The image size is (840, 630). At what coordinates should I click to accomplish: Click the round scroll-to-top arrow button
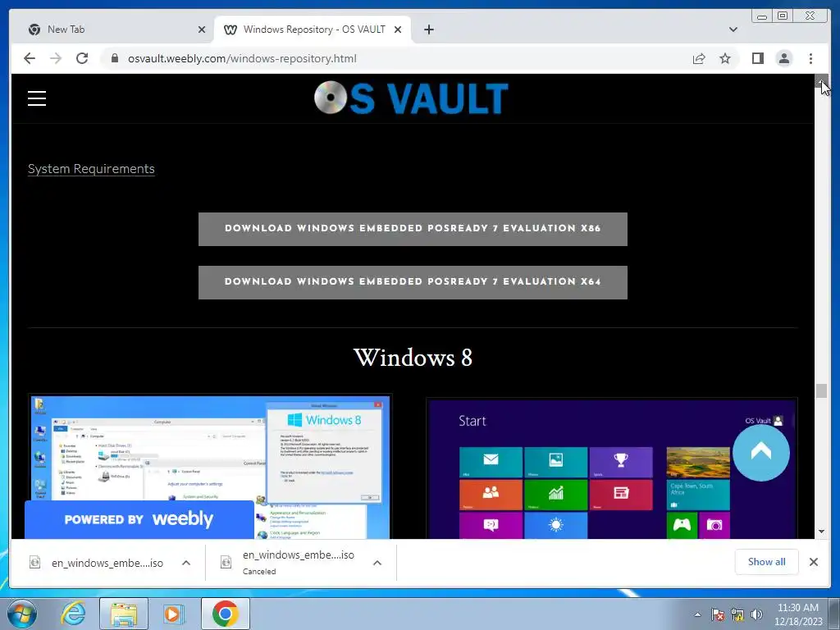(760, 453)
